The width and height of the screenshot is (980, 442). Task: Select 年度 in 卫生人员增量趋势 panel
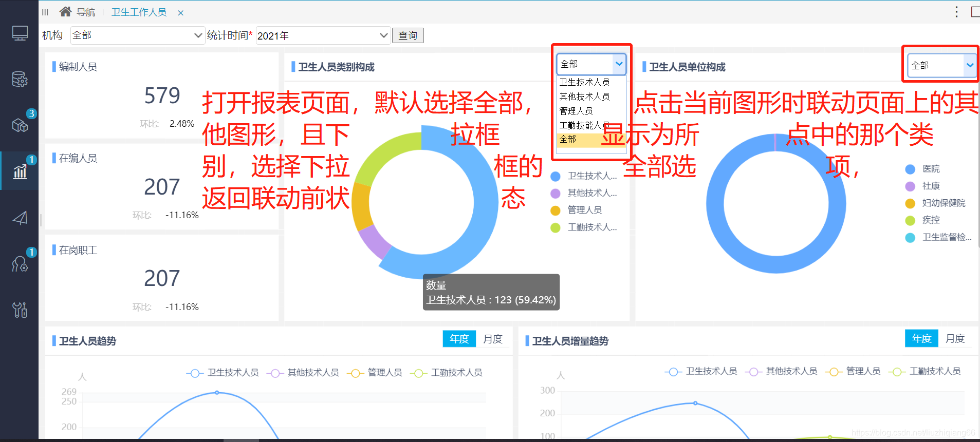(x=921, y=338)
